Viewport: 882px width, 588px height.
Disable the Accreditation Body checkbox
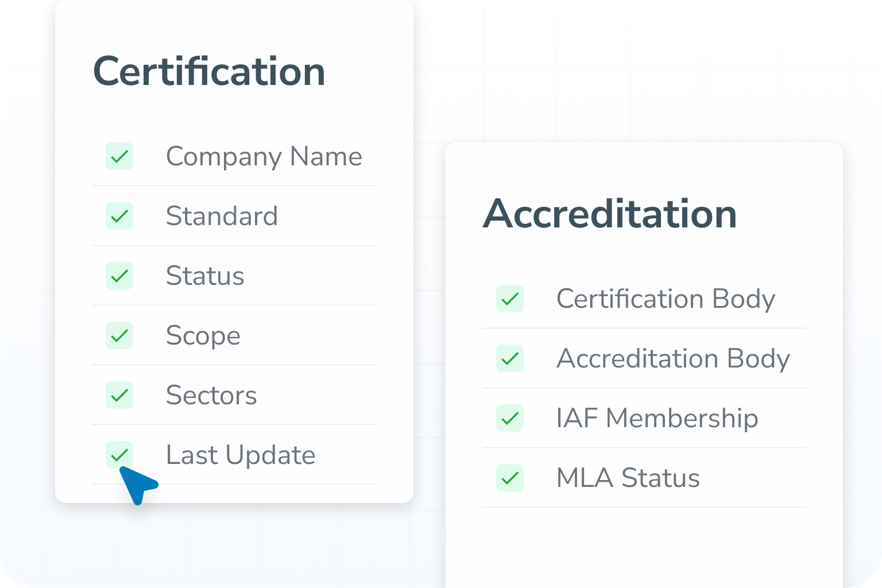(509, 358)
